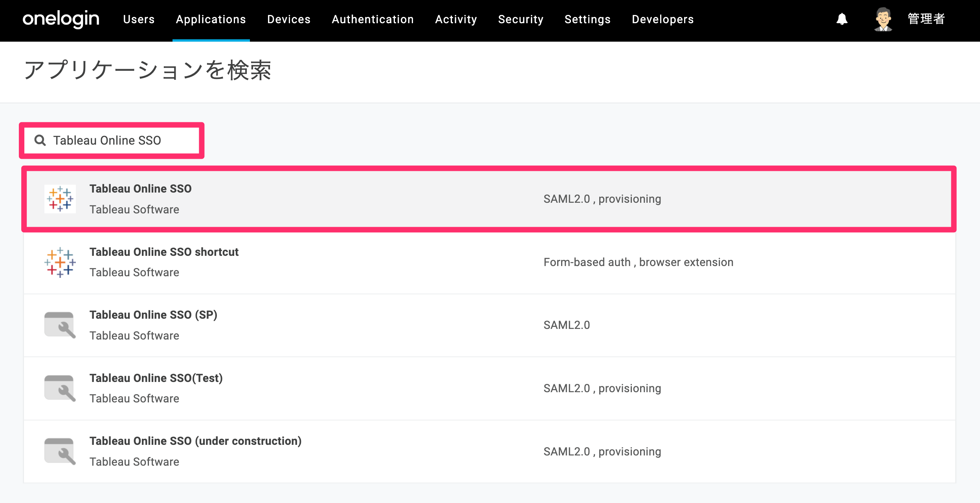The width and height of the screenshot is (980, 503).
Task: Open the Authentication menu
Action: [373, 19]
